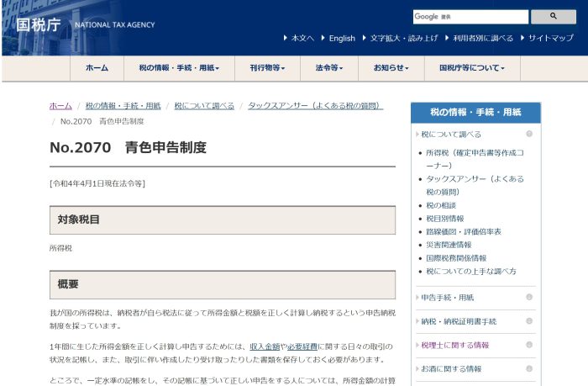Click circle icon beside 納税・納税証明書手続
This screenshot has width=588, height=386.
pyautogui.click(x=529, y=321)
